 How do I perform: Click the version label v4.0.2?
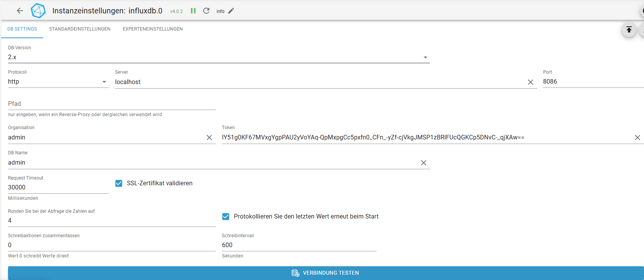[x=176, y=11]
